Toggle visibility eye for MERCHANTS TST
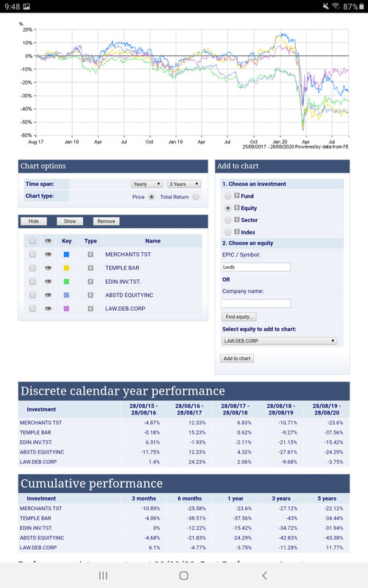Image resolution: width=368 pixels, height=588 pixels. pyautogui.click(x=48, y=254)
